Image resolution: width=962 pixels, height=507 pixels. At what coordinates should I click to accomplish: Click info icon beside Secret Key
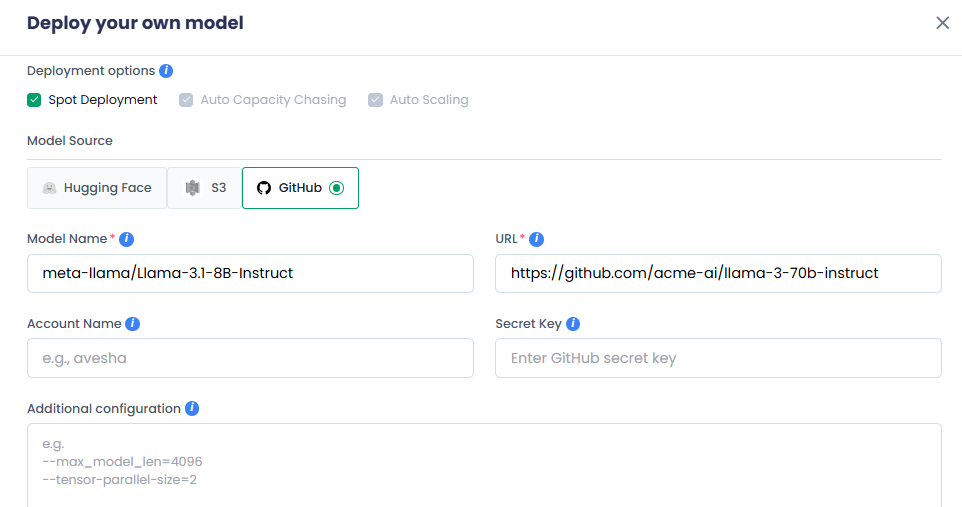point(573,324)
